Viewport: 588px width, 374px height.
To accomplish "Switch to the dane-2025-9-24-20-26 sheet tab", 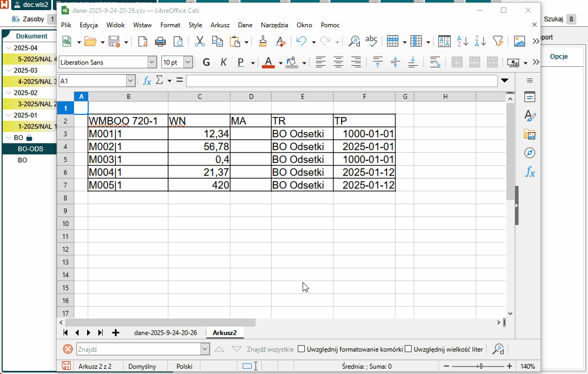I will coord(165,333).
